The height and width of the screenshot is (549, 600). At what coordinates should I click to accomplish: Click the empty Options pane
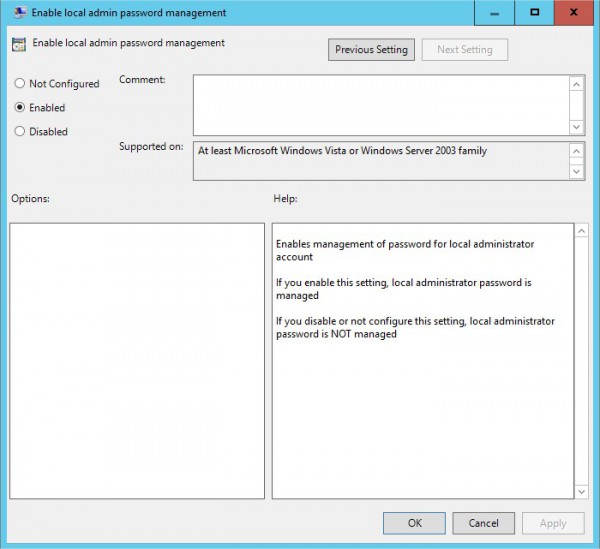pyautogui.click(x=137, y=361)
